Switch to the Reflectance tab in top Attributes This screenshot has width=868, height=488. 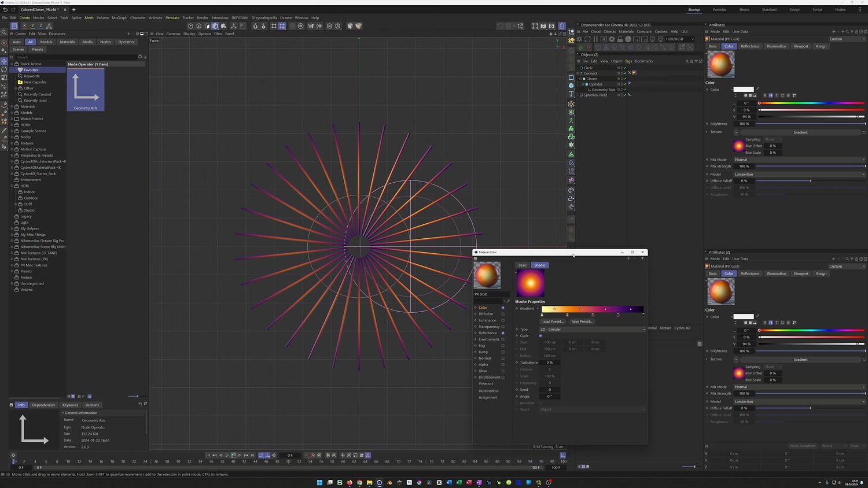(x=750, y=46)
